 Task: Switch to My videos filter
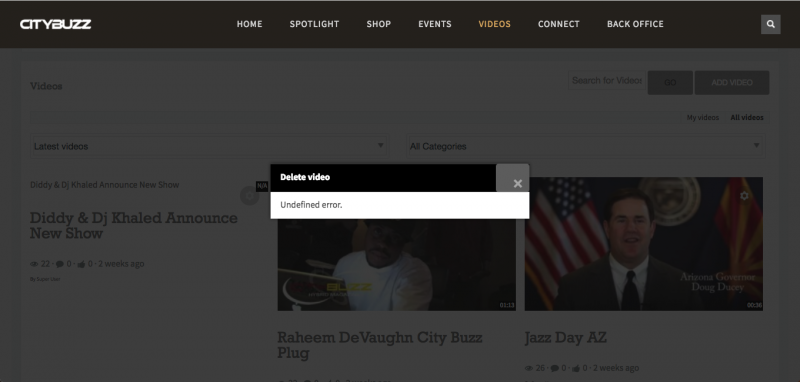703,117
